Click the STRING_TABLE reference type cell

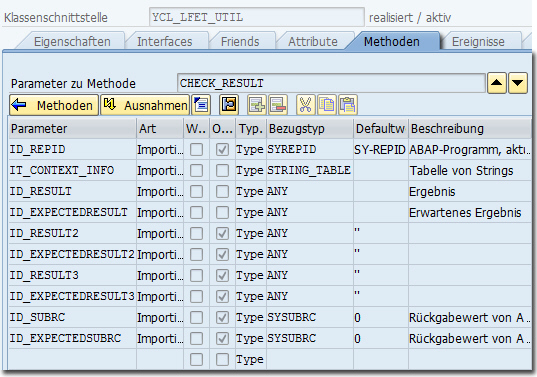coord(310,171)
